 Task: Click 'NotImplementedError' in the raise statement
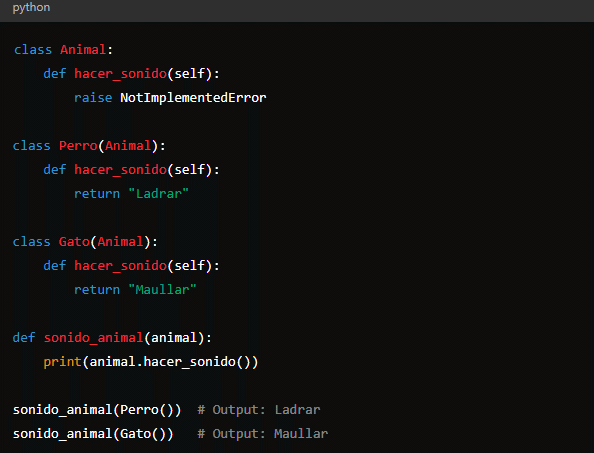[193, 98]
